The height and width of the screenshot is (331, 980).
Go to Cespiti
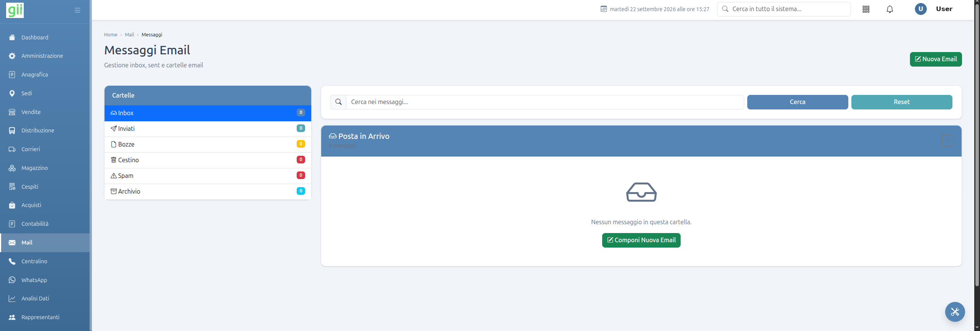pyautogui.click(x=45, y=187)
